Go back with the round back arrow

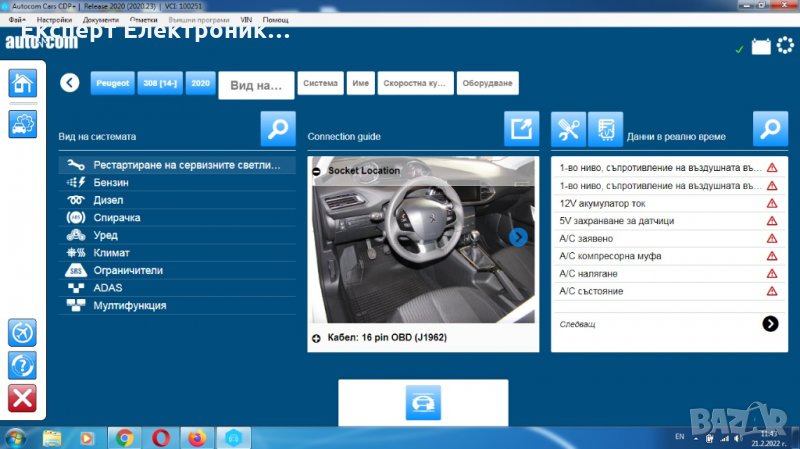69,83
